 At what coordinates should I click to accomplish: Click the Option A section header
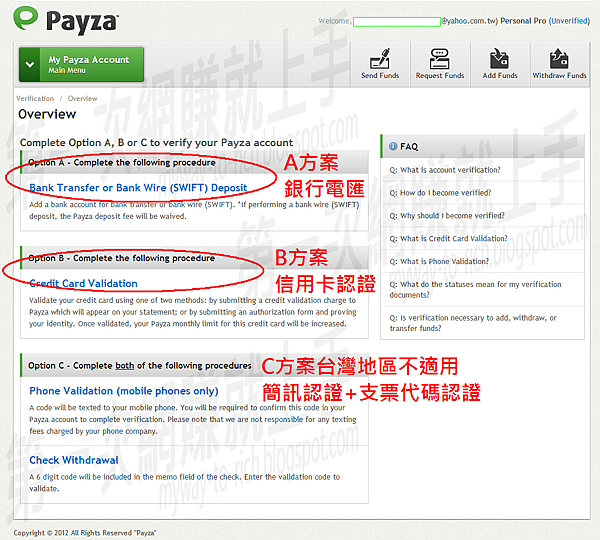[194, 162]
